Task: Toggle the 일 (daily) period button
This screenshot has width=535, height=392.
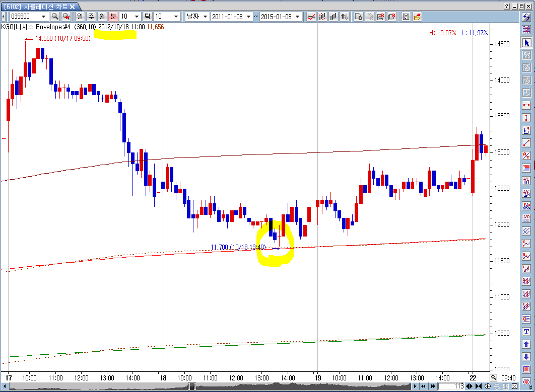Action: 80,17
